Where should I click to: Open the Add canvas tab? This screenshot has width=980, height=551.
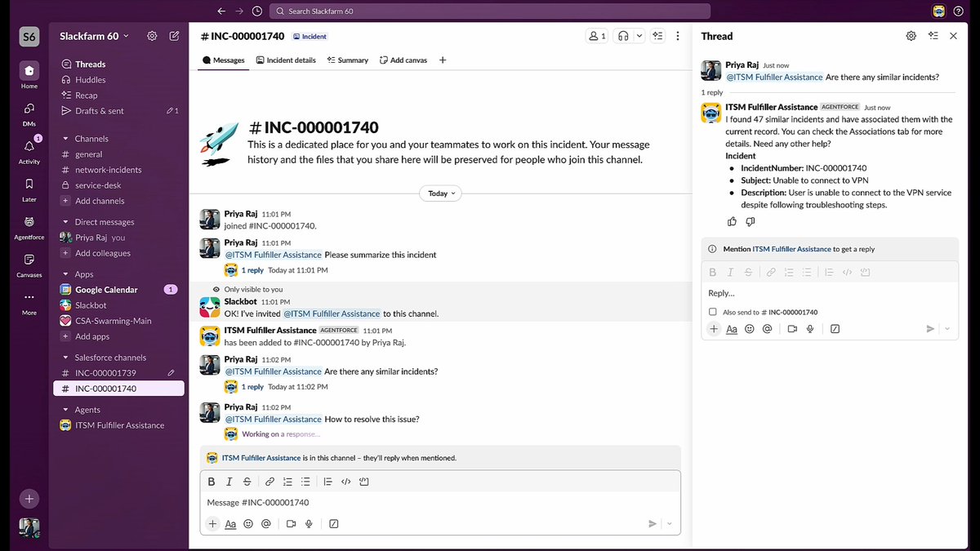click(x=403, y=60)
